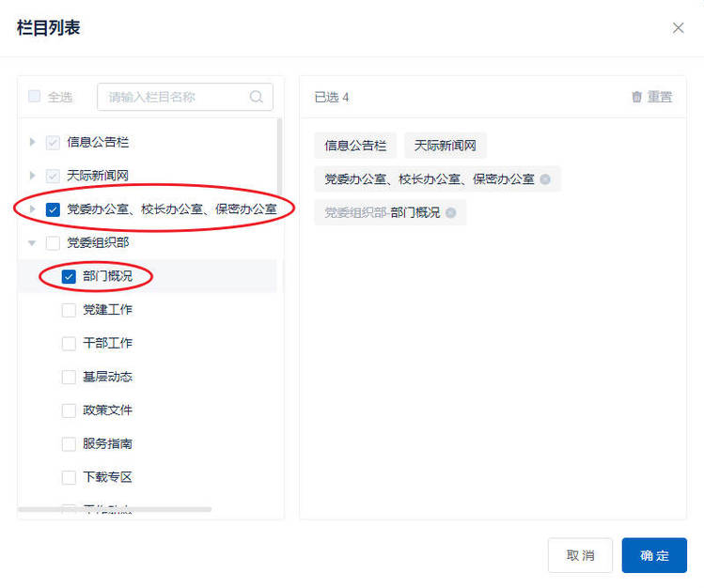This screenshot has width=704, height=588.
Task: Click the trash icon beside 重置
Action: click(x=637, y=97)
